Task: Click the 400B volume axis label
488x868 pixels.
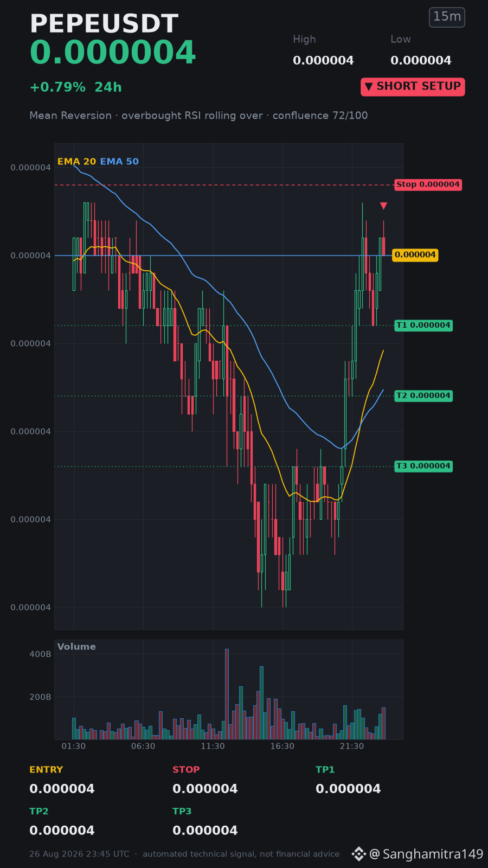Action: tap(40, 654)
